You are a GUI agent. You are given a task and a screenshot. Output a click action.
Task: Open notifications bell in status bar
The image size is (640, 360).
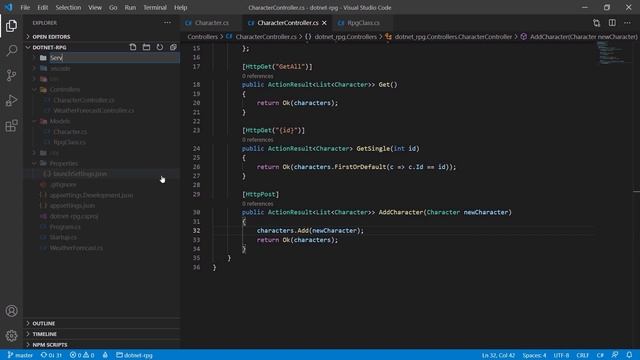(629, 355)
